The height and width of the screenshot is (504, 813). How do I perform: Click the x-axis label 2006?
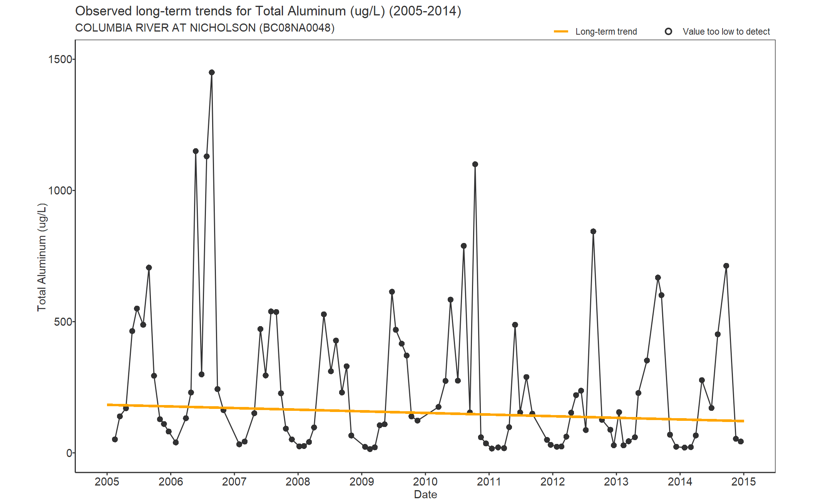coord(171,482)
